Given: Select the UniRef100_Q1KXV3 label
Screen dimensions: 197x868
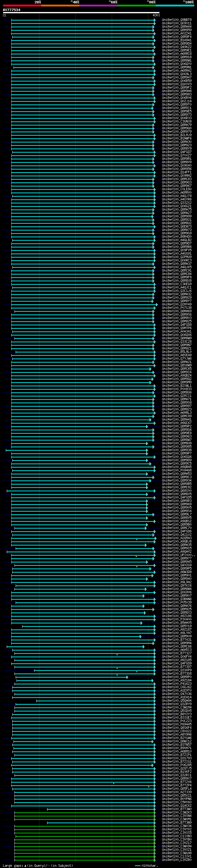Looking at the screenshot, I should click(176, 84).
